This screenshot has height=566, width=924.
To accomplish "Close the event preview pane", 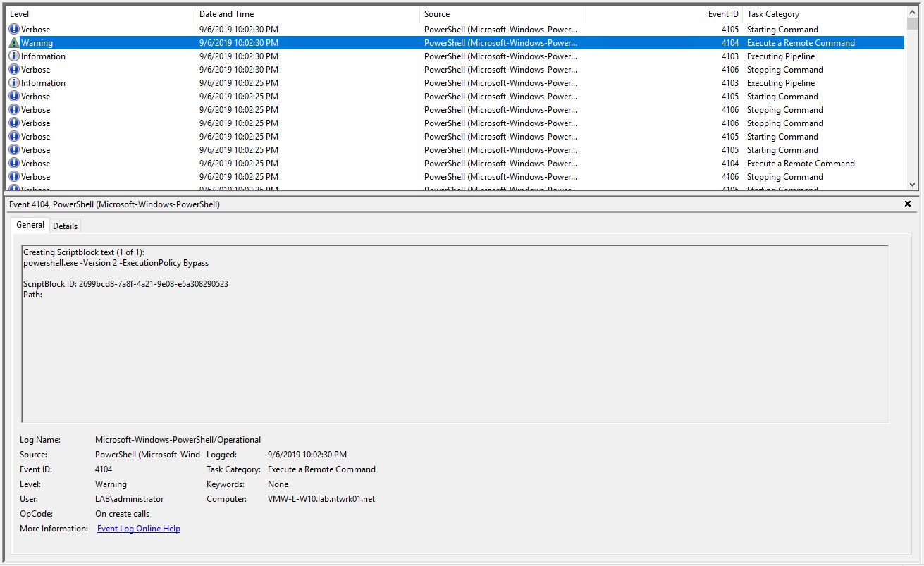I will pos(908,204).
